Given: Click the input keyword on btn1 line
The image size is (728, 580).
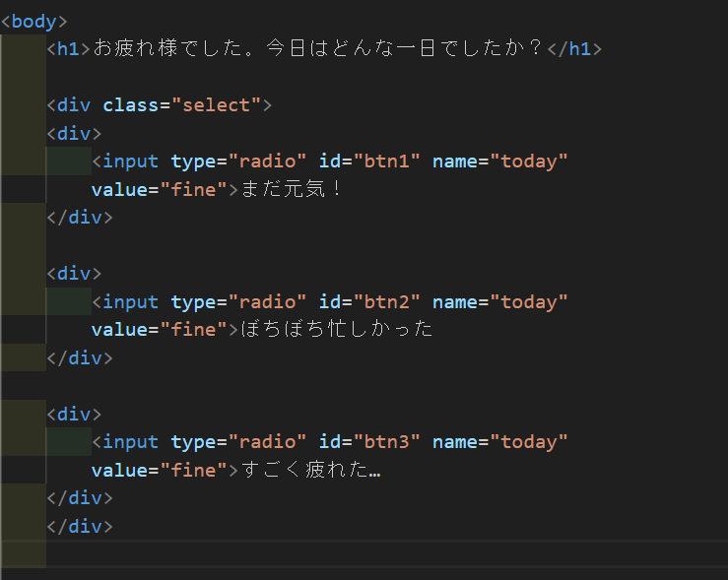Looking at the screenshot, I should tap(130, 161).
